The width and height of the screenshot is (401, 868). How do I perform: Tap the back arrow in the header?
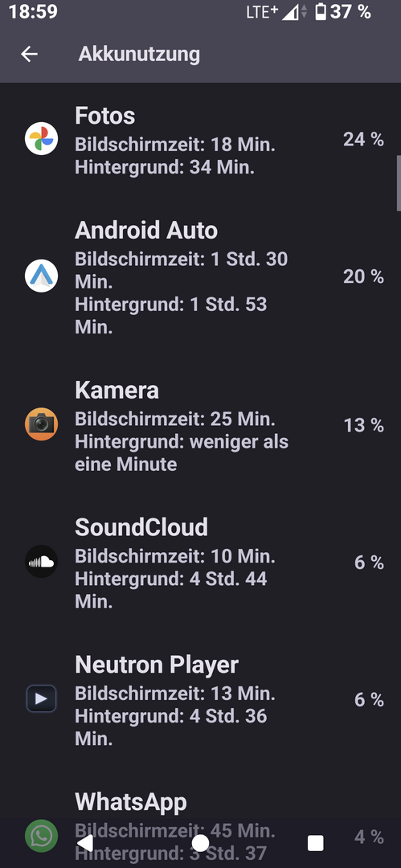[x=30, y=54]
